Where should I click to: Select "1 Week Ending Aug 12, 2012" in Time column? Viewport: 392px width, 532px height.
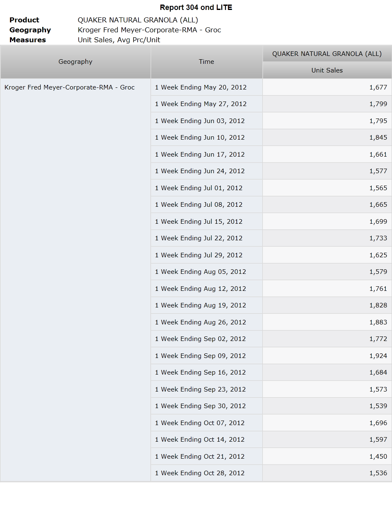tap(206, 288)
